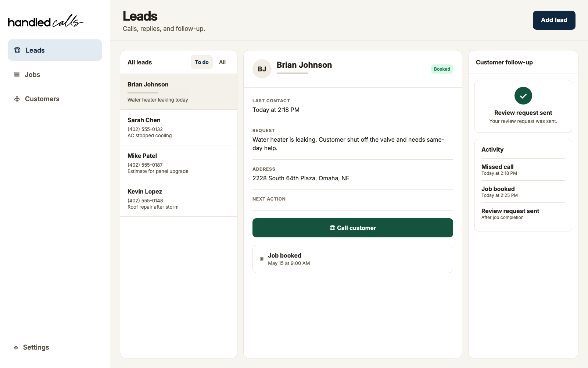Screen dimensions: 588x368
Task: Select Mike Patel lead
Action: 179,163
